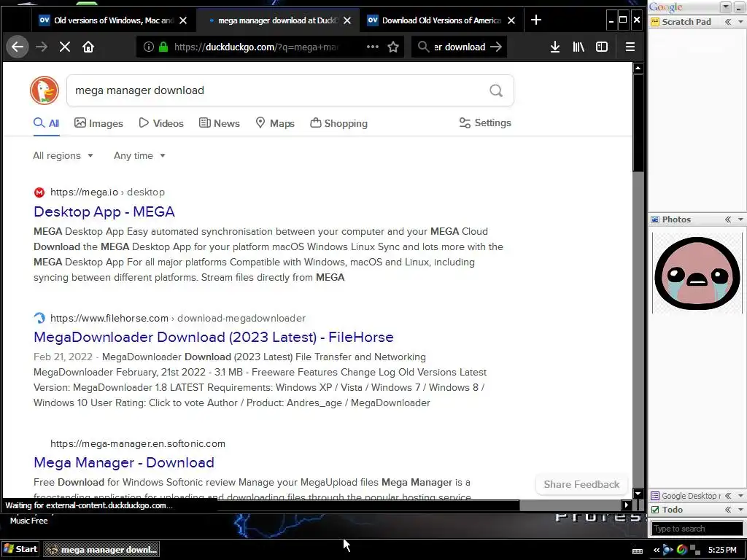
Task: Click the DuckDuckGo duck logo
Action: pyautogui.click(x=44, y=90)
